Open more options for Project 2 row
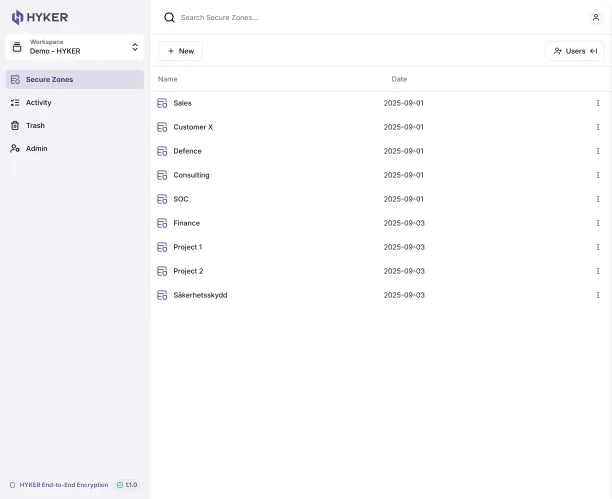The image size is (612, 499). click(598, 271)
